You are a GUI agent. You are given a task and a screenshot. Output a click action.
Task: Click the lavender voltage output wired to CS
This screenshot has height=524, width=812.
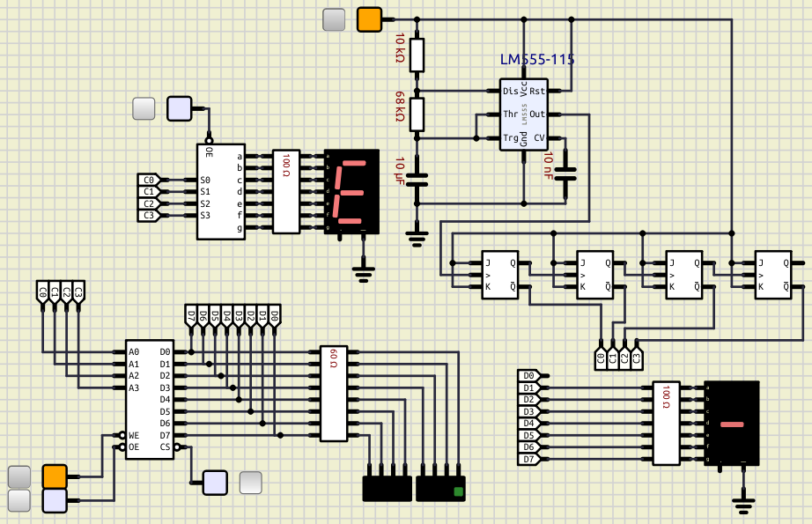tap(215, 483)
